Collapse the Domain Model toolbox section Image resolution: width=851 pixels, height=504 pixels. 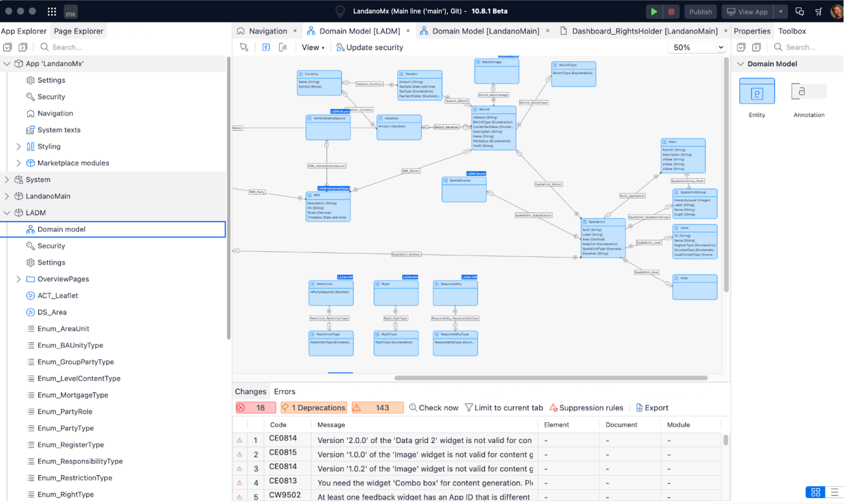click(x=741, y=64)
